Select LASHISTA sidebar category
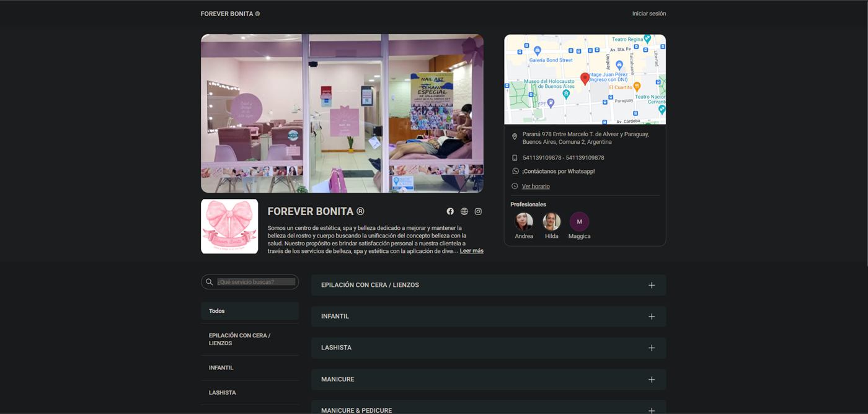This screenshot has height=414, width=868. tap(250, 392)
